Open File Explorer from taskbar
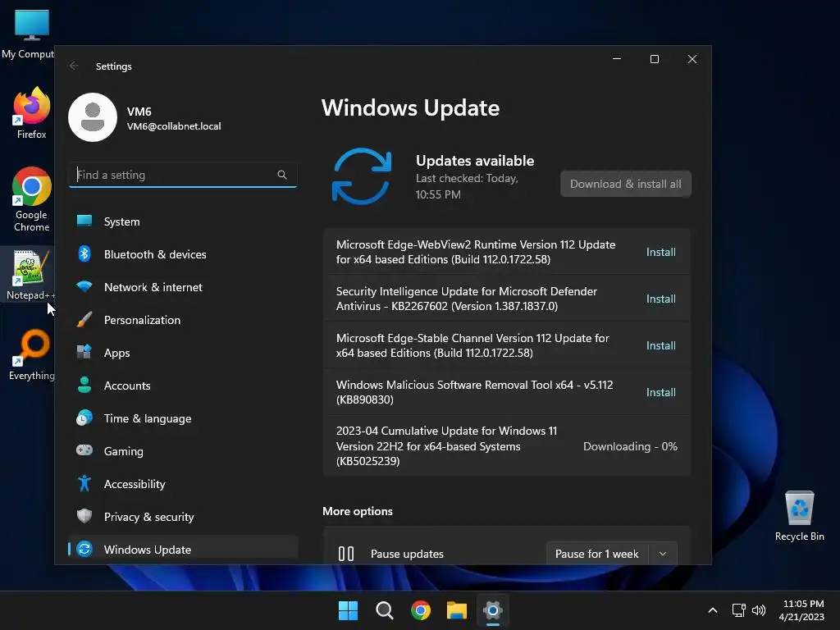 click(457, 610)
